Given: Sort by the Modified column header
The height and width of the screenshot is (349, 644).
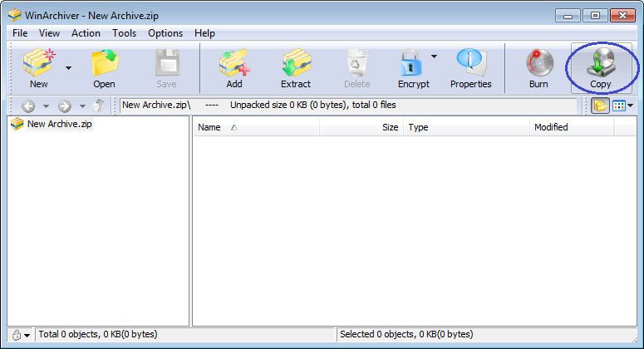Looking at the screenshot, I should pos(572,127).
